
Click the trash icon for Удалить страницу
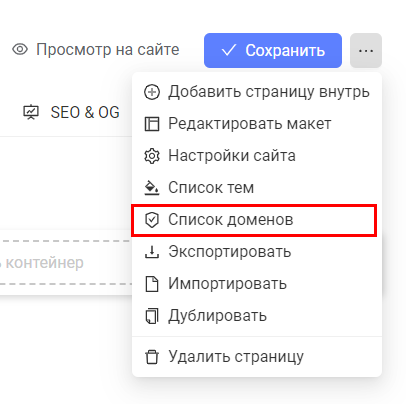(x=152, y=357)
